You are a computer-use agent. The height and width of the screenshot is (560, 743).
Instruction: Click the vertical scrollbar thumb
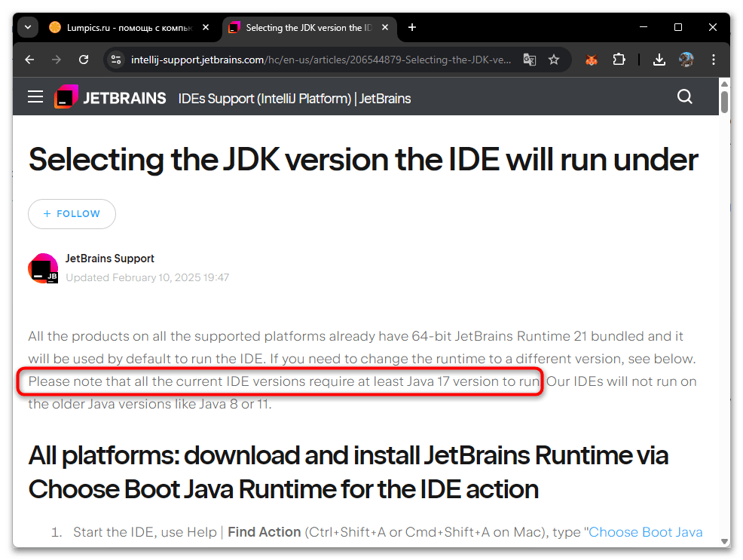click(724, 102)
